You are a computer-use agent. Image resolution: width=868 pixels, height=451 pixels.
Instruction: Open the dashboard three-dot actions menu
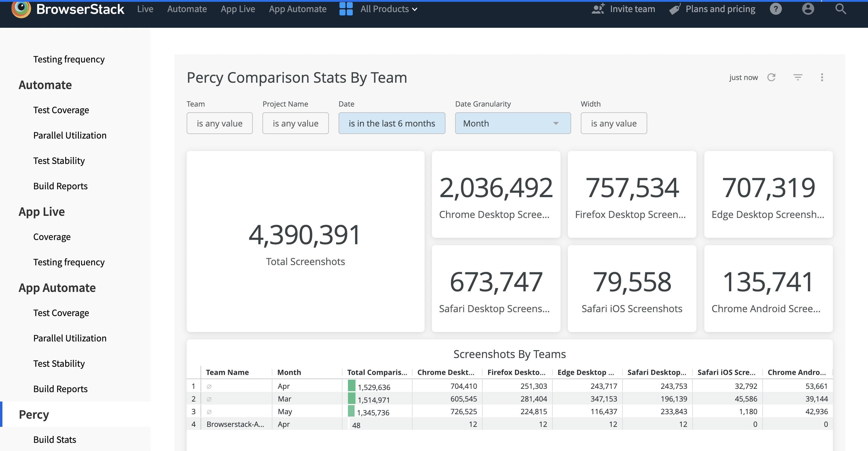pos(822,78)
